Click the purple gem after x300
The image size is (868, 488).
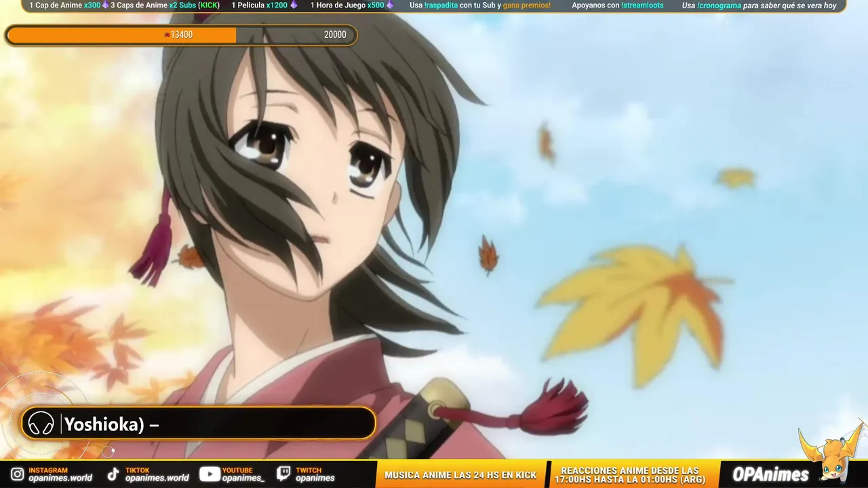[105, 5]
